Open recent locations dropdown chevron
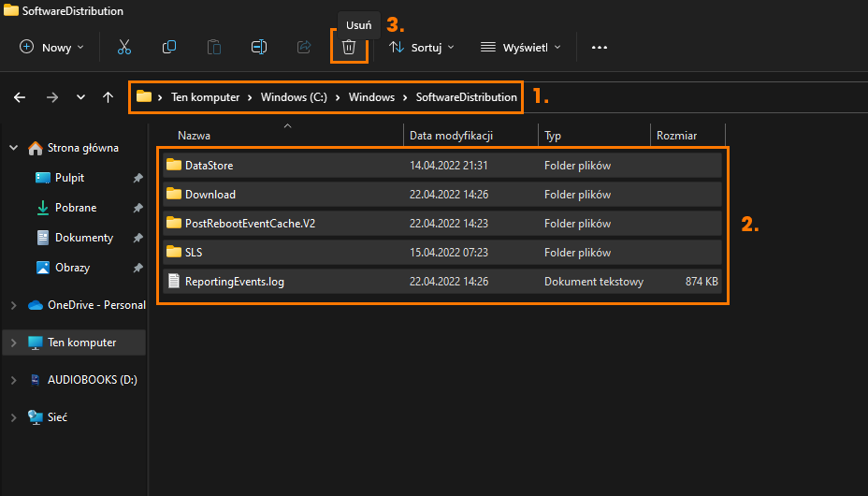The height and width of the screenshot is (496, 868). (80, 97)
